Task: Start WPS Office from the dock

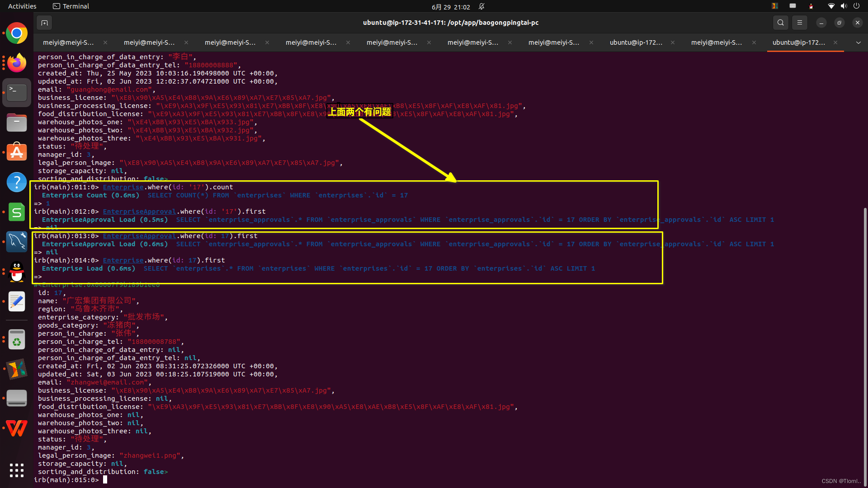Action: coord(17,428)
